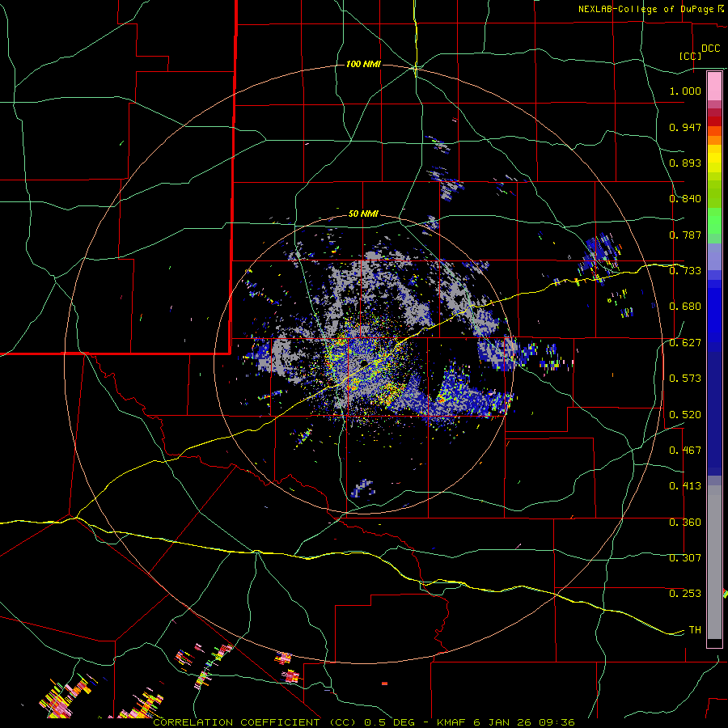Click the 1.000 scale value

click(x=685, y=91)
